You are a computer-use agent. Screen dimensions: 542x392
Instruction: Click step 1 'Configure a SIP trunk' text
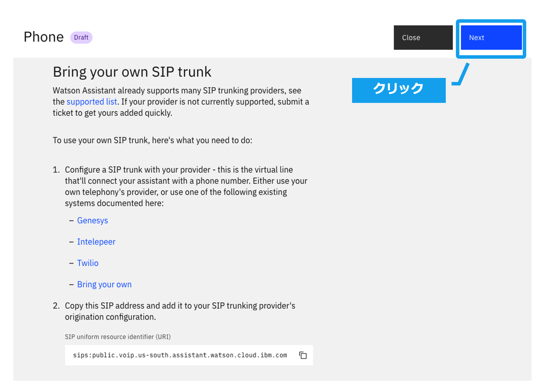[186, 186]
